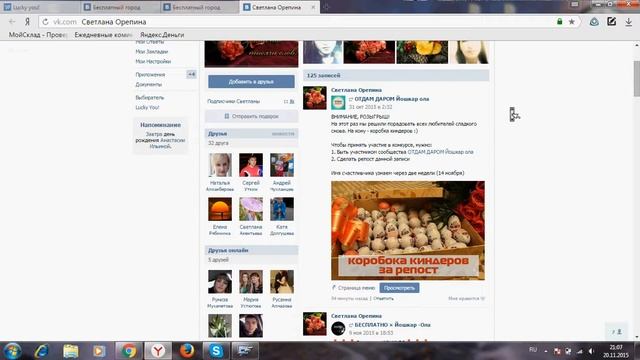Image resolution: width=640 pixels, height=360 pixels.
Task: Like the kinder post via Мне нравится
Action: (x=466, y=298)
